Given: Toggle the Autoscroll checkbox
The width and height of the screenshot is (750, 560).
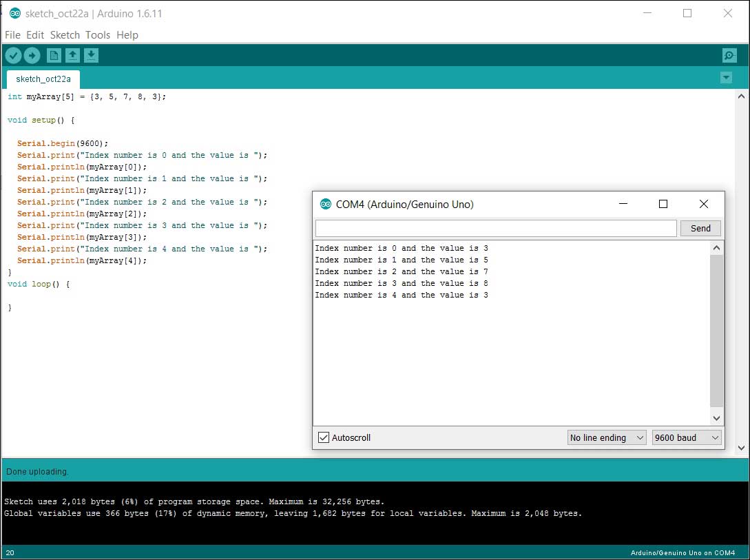Looking at the screenshot, I should click(x=324, y=437).
